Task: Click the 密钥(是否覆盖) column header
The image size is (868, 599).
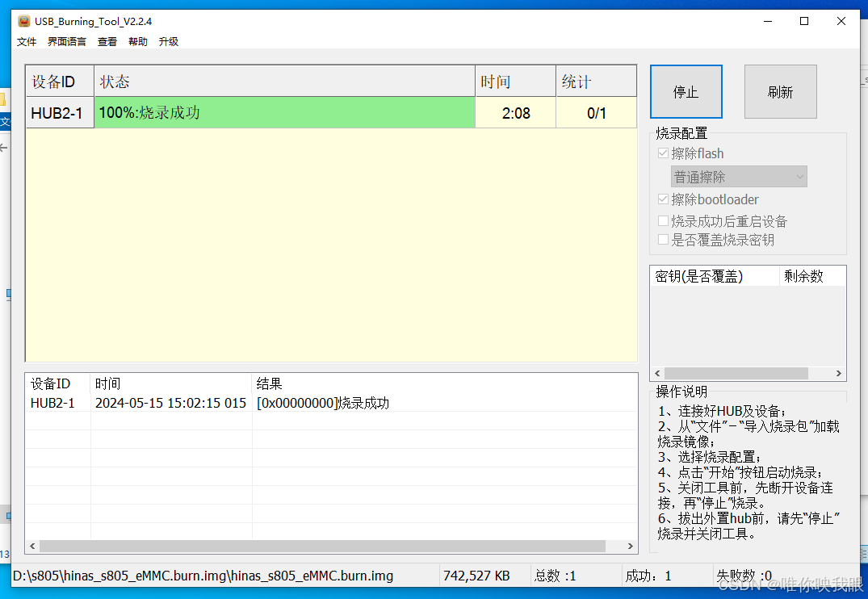Action: pos(715,276)
